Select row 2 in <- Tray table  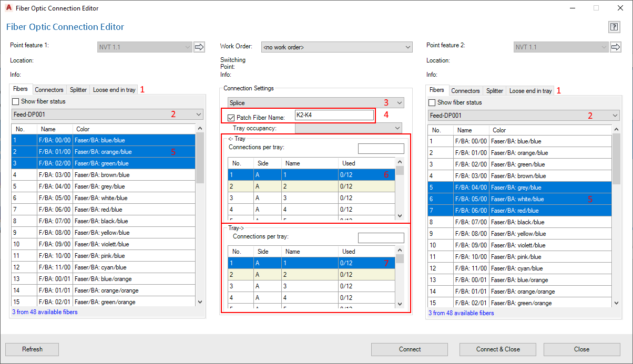click(x=312, y=186)
